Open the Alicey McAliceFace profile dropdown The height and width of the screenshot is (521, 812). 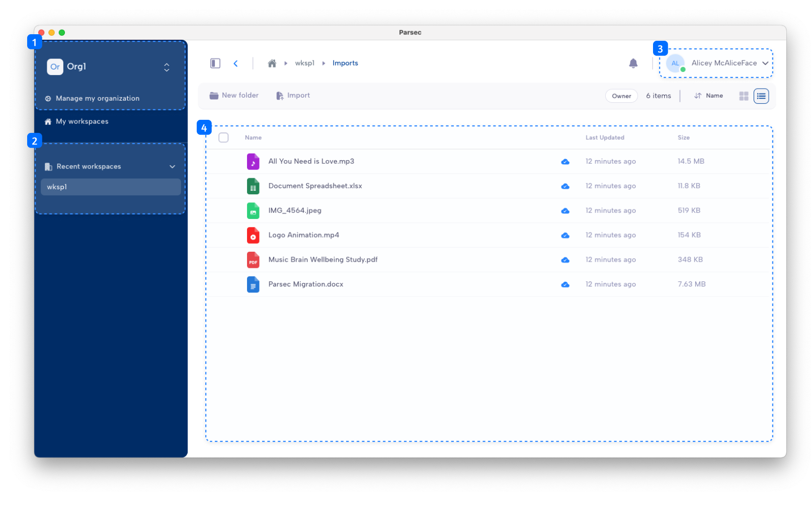[x=717, y=63]
